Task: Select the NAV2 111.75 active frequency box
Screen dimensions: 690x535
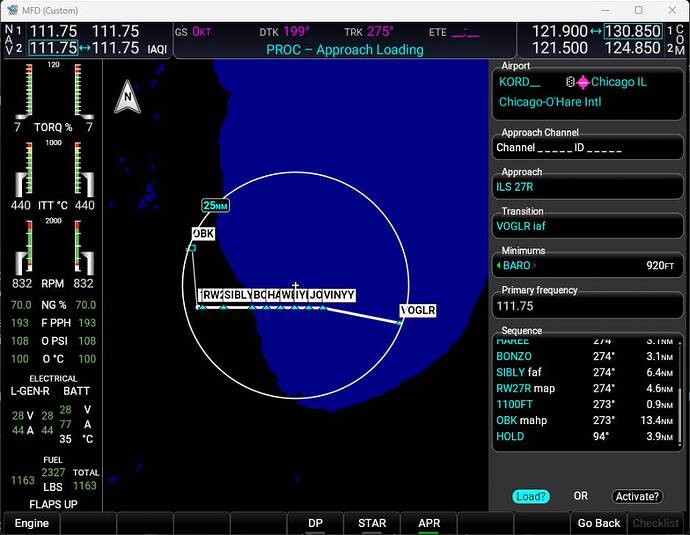Action: [x=54, y=48]
